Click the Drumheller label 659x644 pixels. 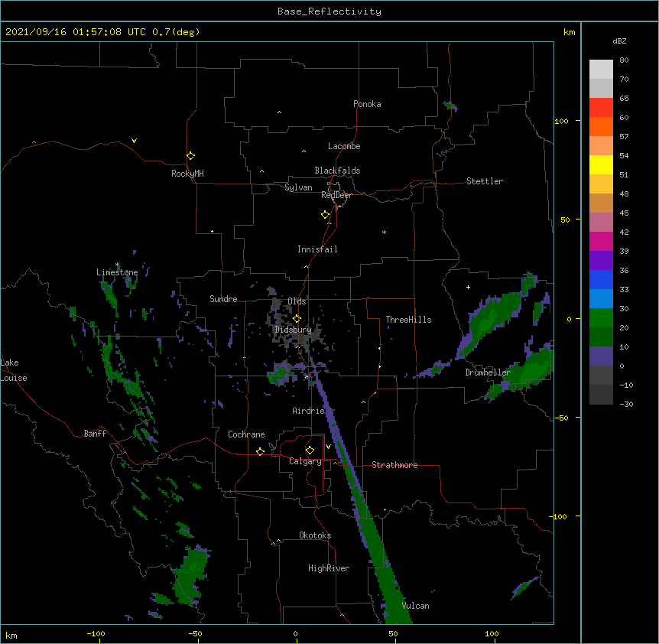click(488, 372)
